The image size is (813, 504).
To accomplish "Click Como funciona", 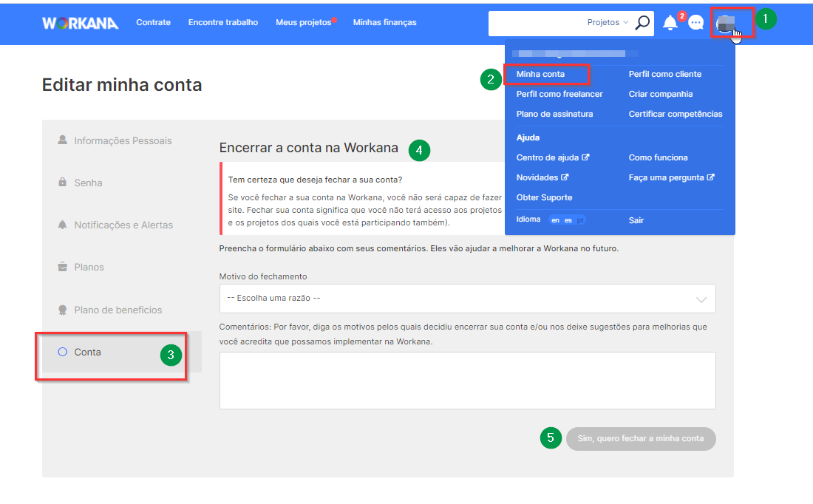I will pyautogui.click(x=658, y=157).
